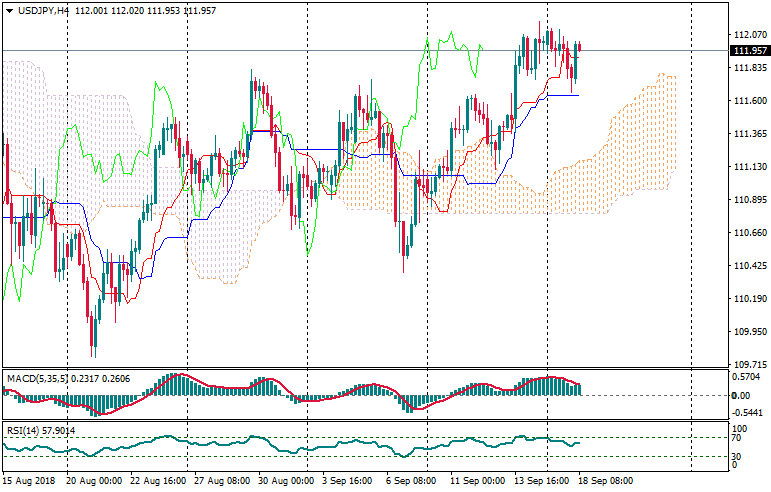Select the 18 Sep 08:00 time label
The image size is (771, 492).
(x=607, y=481)
